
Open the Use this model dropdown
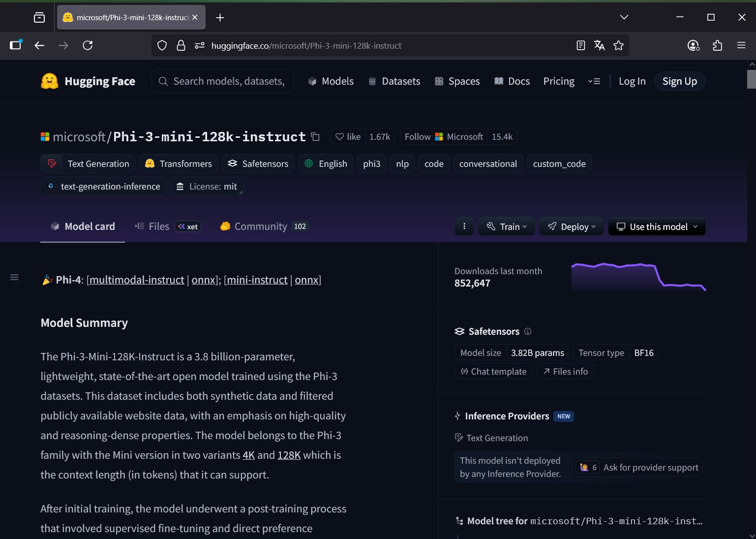pyautogui.click(x=657, y=226)
